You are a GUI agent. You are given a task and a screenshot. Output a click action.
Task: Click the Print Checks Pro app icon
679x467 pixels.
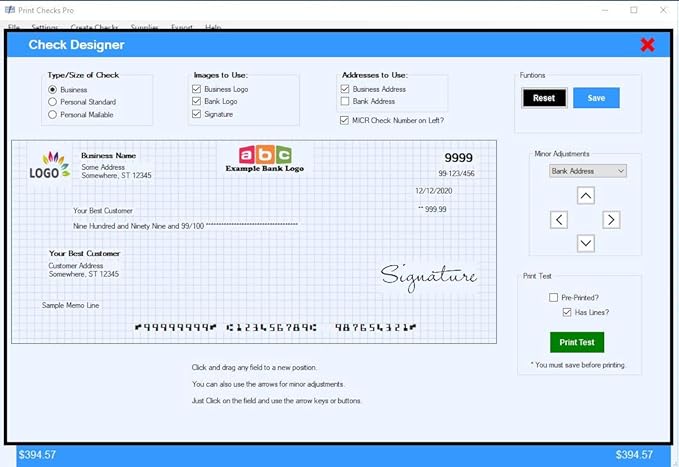10,10
